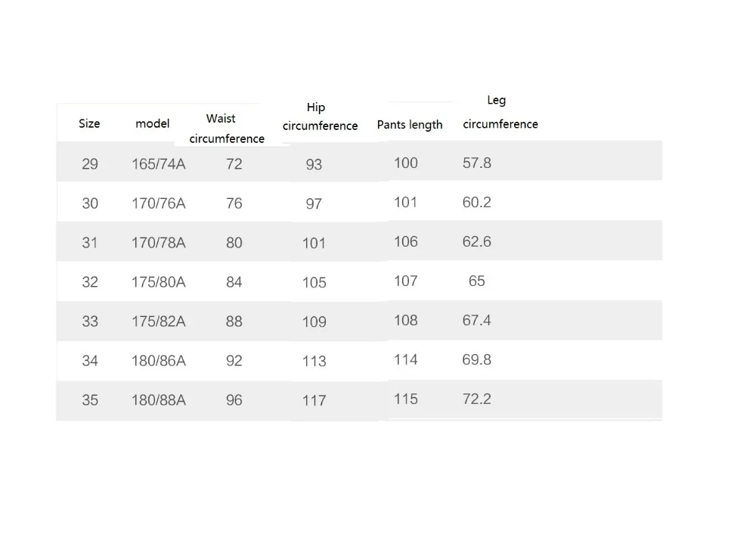The height and width of the screenshot is (544, 756).
Task: Select size 29 cell
Action: (x=90, y=164)
